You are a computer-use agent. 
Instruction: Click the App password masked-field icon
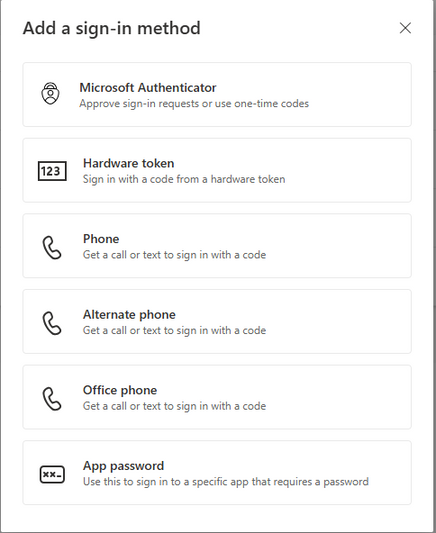point(52,474)
